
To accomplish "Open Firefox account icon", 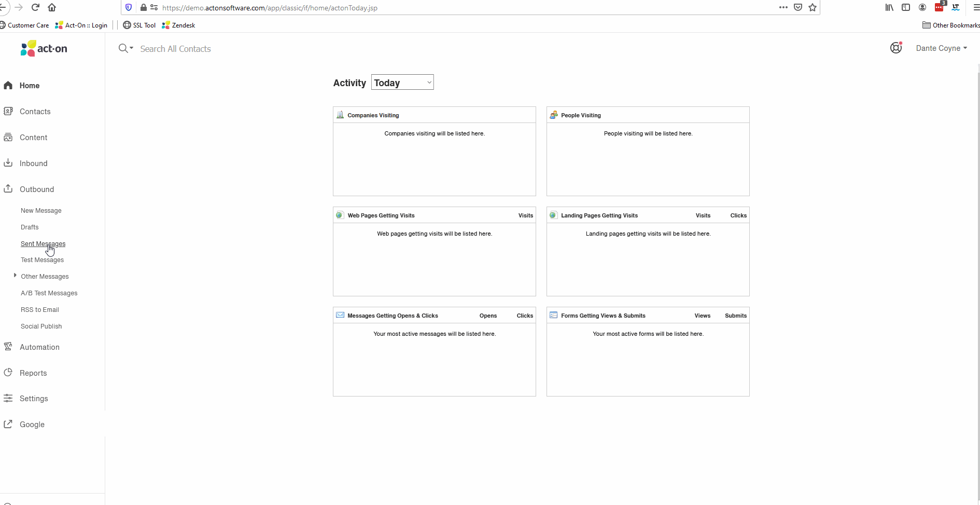I will coord(922,7).
